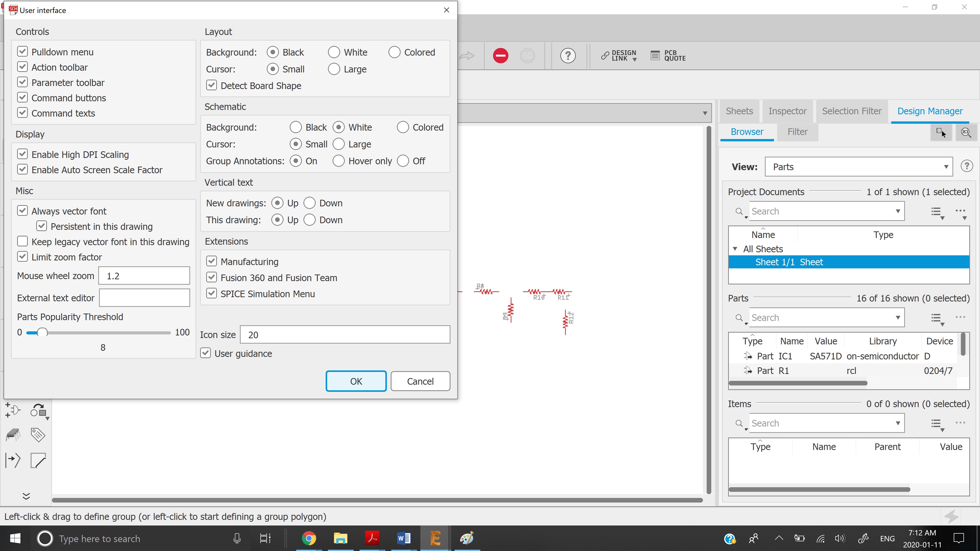
Task: Click the Mouse wheel zoom field
Action: [144, 276]
